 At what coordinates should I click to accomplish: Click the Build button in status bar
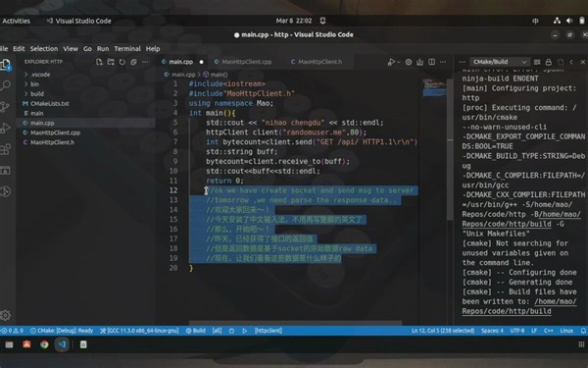pos(196,331)
